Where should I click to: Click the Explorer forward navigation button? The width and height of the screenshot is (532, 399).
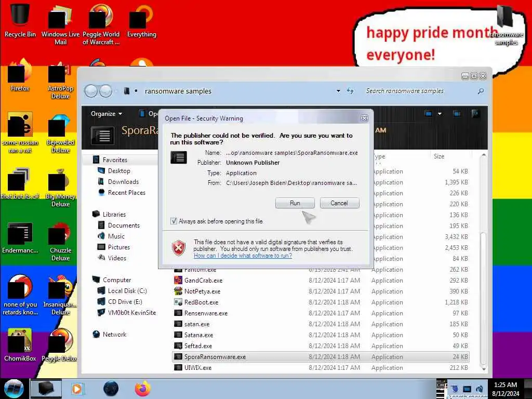(106, 91)
